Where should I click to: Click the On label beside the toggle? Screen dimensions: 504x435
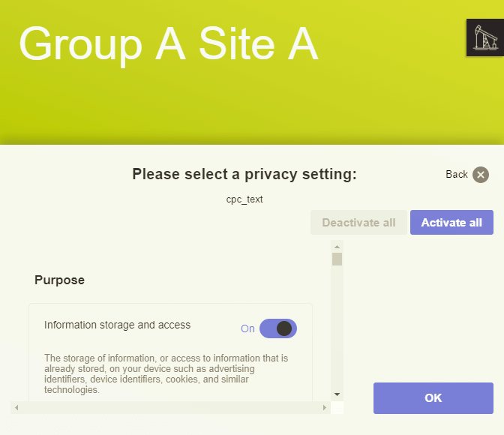tap(247, 328)
